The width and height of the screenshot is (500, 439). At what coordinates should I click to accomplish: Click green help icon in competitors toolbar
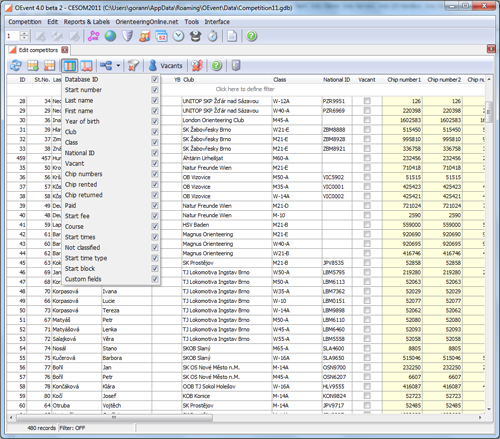(x=217, y=66)
